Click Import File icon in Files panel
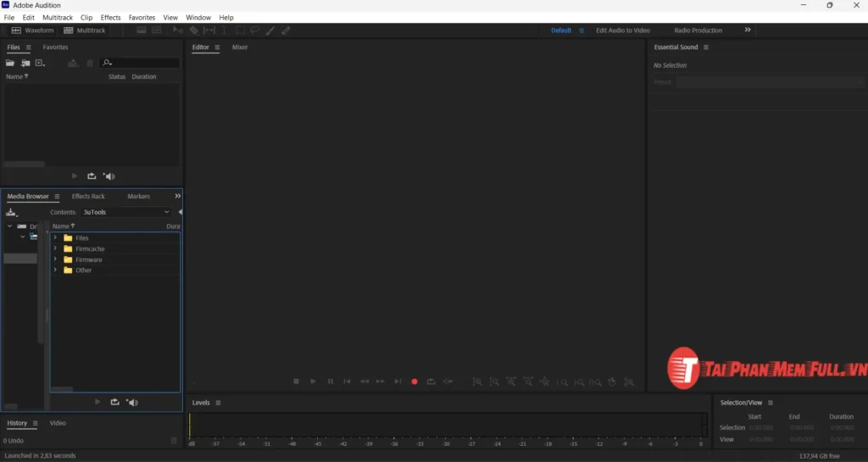 (25, 63)
